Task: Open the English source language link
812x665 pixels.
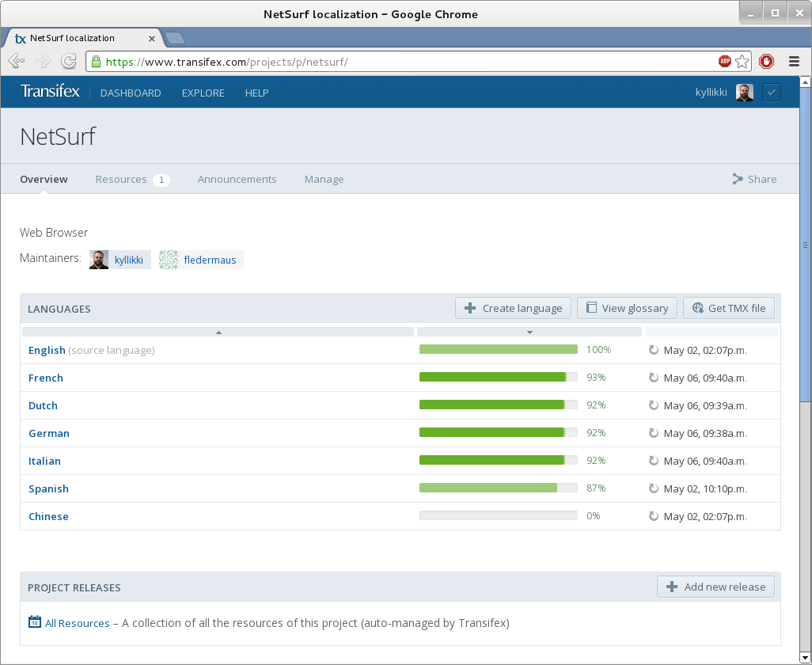Action: tap(47, 350)
